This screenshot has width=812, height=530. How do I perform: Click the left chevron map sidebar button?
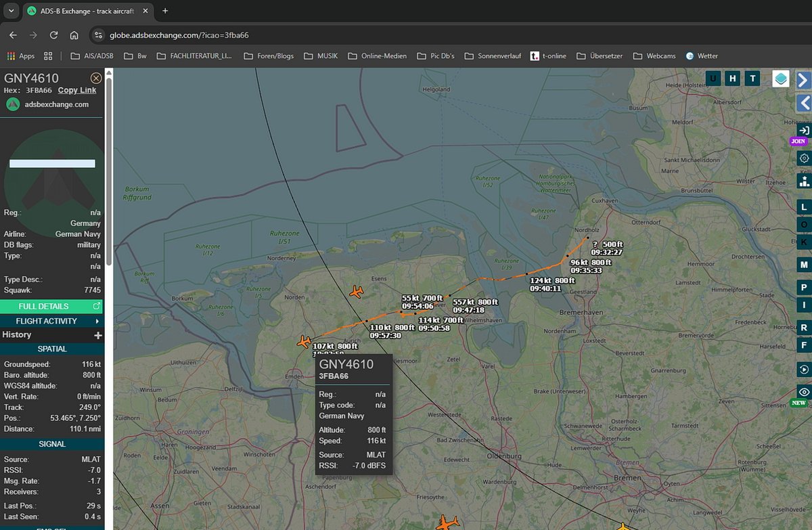(x=804, y=103)
